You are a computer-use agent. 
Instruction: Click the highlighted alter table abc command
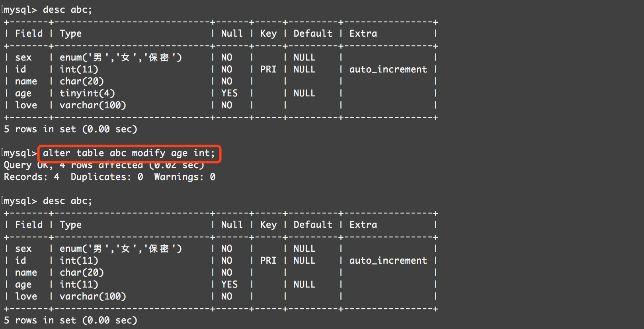(129, 153)
